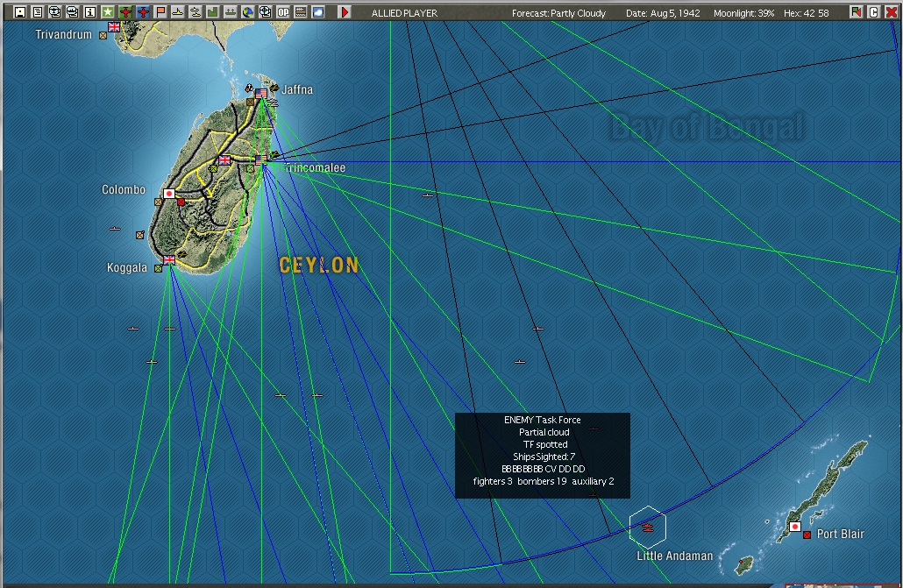The height and width of the screenshot is (588, 903).
Task: Click the Trivandrum base label
Action: 63,34
